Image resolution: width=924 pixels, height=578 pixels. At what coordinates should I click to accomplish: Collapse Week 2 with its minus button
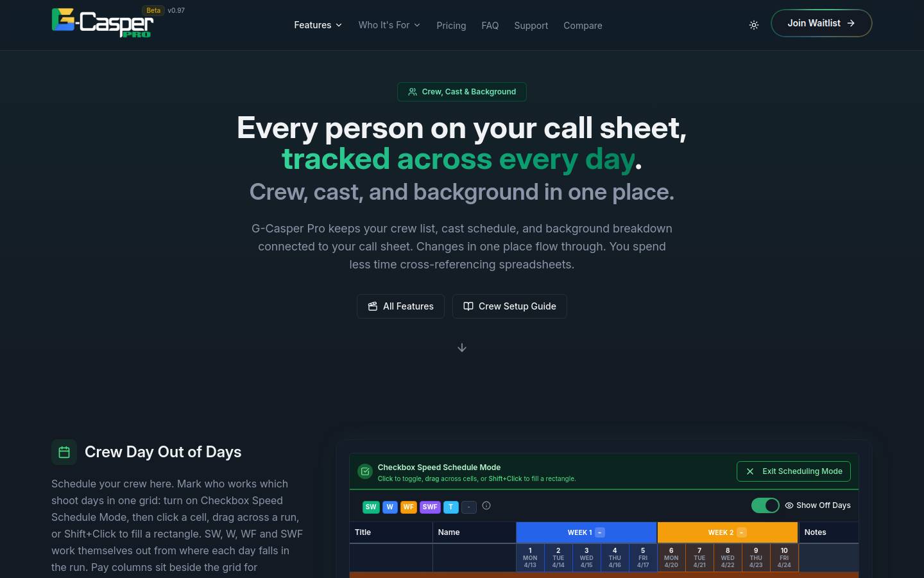coord(742,532)
